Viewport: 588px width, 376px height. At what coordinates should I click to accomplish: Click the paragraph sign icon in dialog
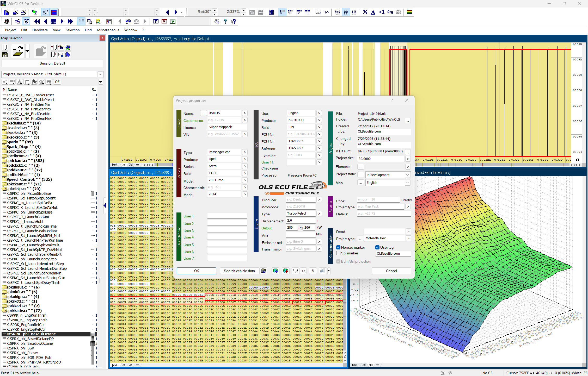tap(313, 271)
